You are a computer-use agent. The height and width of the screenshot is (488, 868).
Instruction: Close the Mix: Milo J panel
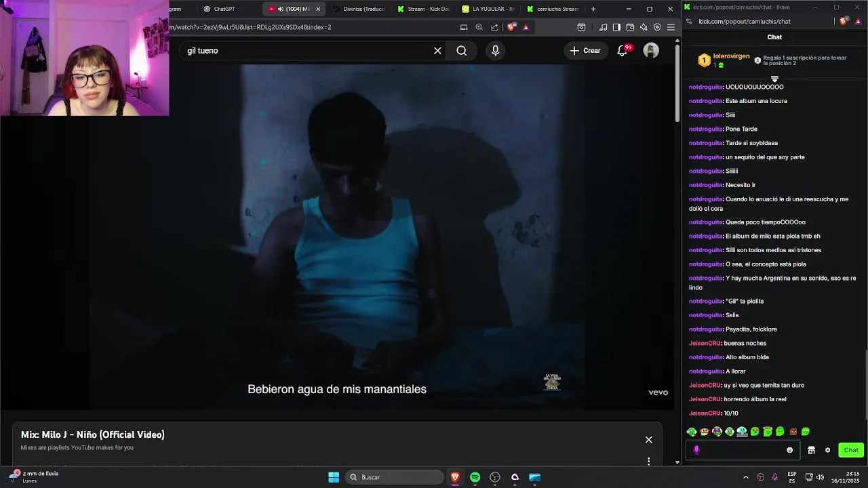pyautogui.click(x=649, y=440)
